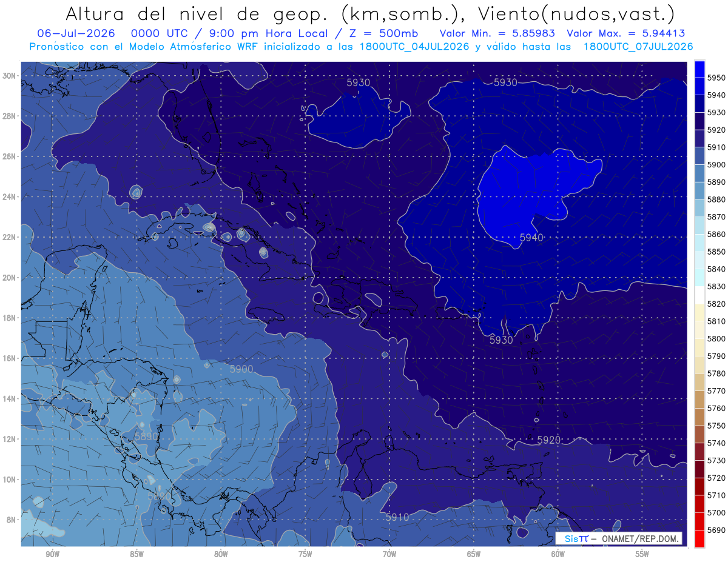Click the red swatch at the colorbar bottom

(699, 538)
